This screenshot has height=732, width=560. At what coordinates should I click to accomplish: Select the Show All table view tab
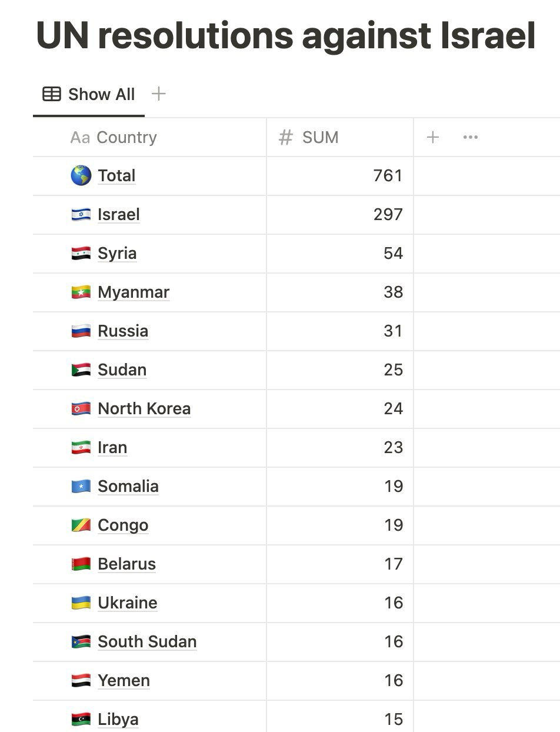[89, 94]
